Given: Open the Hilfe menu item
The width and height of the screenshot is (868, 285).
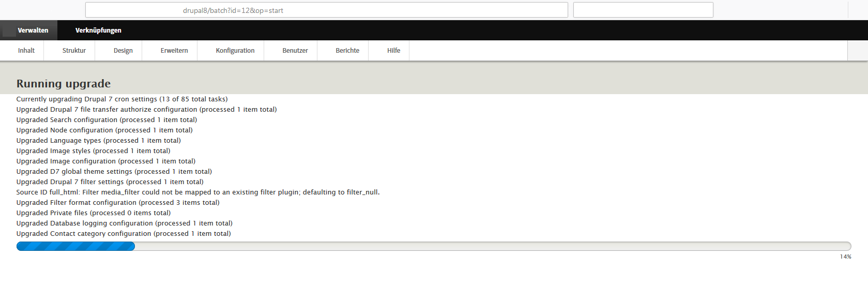Looking at the screenshot, I should click(393, 51).
